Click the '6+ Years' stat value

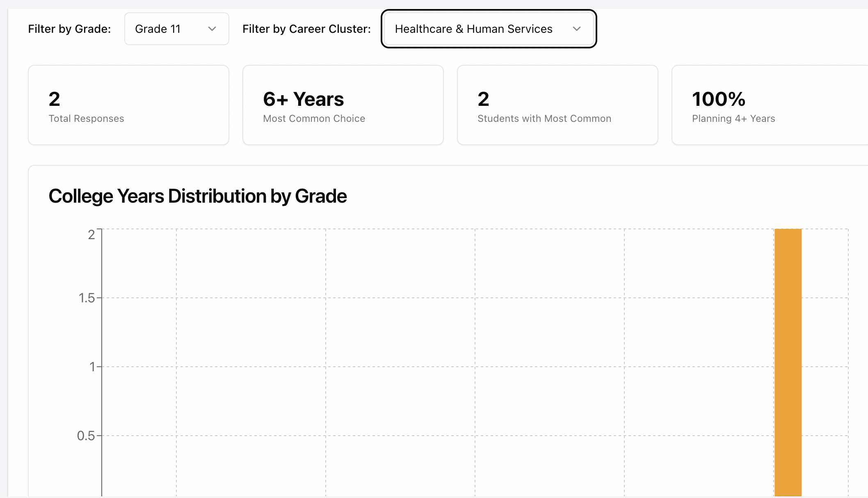pyautogui.click(x=303, y=99)
